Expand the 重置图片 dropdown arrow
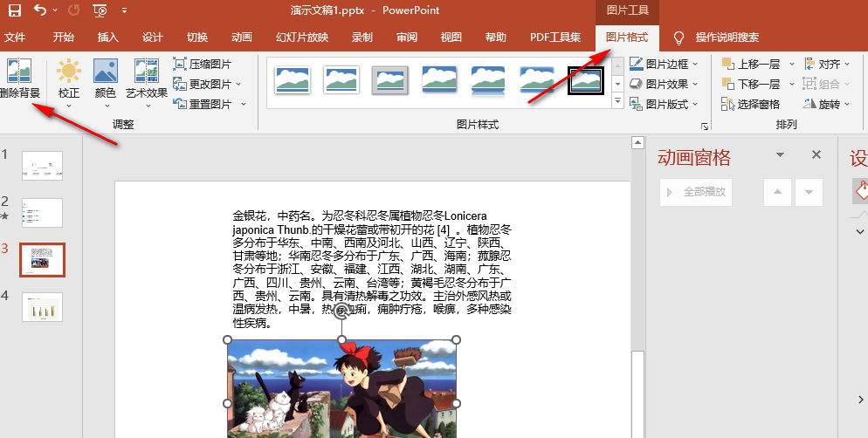Screen dimensions: 868x438 click(244, 104)
